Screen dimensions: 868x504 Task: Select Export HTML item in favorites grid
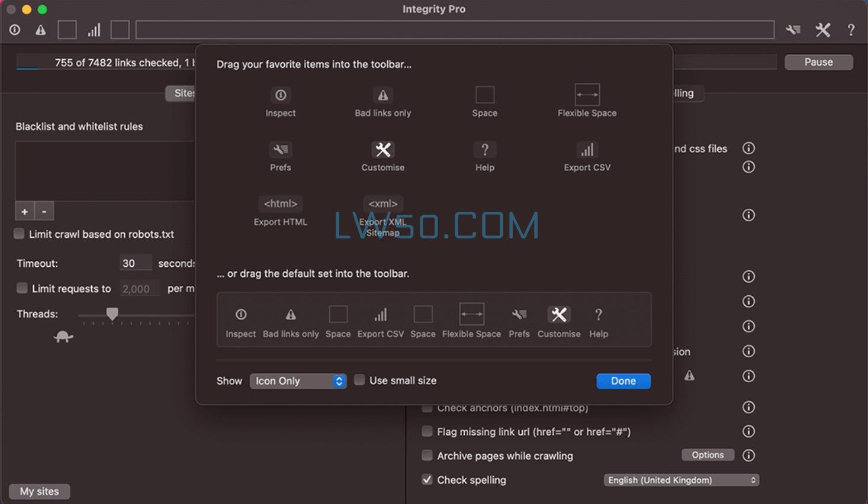(x=281, y=212)
